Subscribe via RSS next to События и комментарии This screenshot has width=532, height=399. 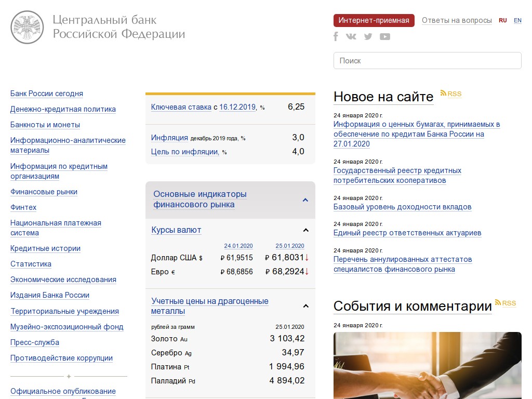506,303
